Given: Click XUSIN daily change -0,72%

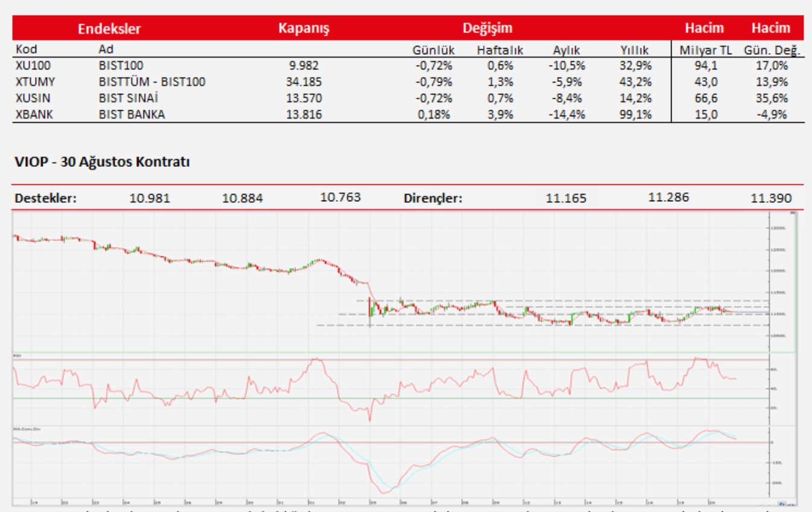Looking at the screenshot, I should (433, 98).
